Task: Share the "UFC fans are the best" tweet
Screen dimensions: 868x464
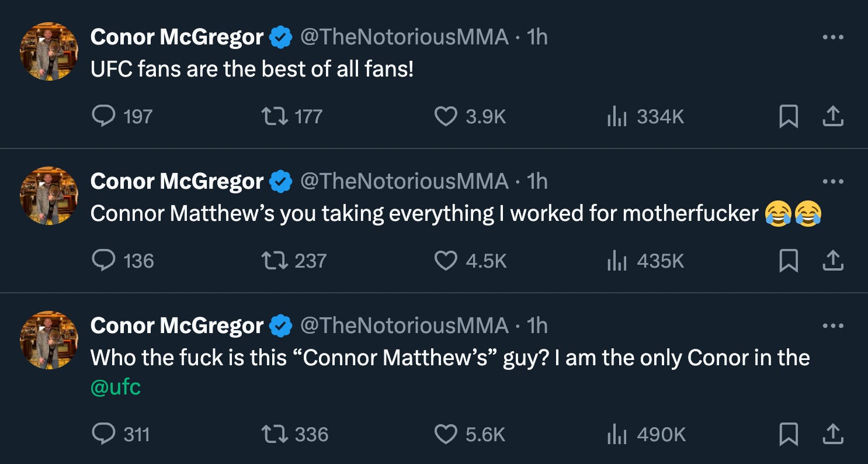Action: (x=833, y=117)
